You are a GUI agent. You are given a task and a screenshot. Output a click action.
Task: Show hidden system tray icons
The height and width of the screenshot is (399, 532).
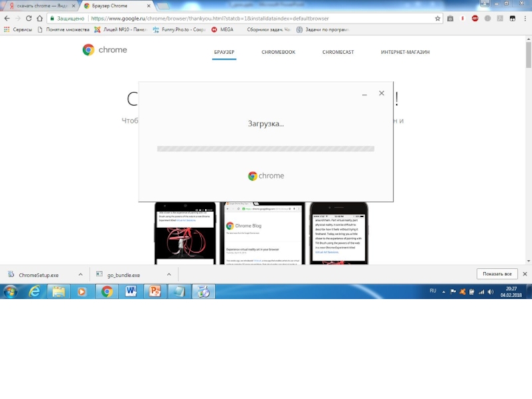tap(444, 291)
